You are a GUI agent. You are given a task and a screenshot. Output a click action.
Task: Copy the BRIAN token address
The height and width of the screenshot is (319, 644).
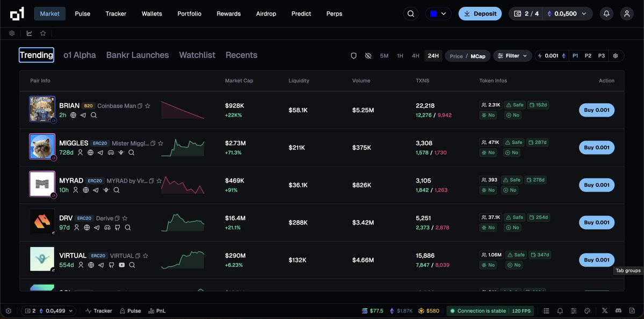click(140, 106)
